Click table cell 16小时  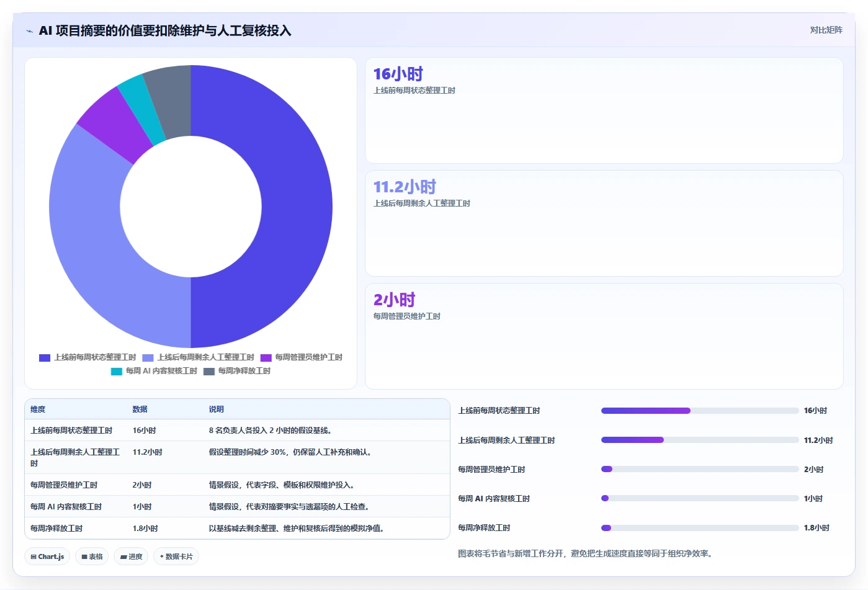[x=144, y=431]
